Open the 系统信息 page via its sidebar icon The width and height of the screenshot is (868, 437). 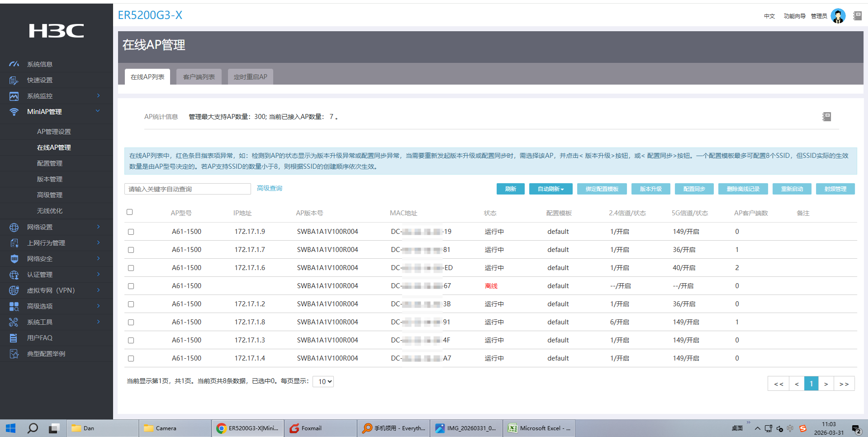click(x=14, y=64)
